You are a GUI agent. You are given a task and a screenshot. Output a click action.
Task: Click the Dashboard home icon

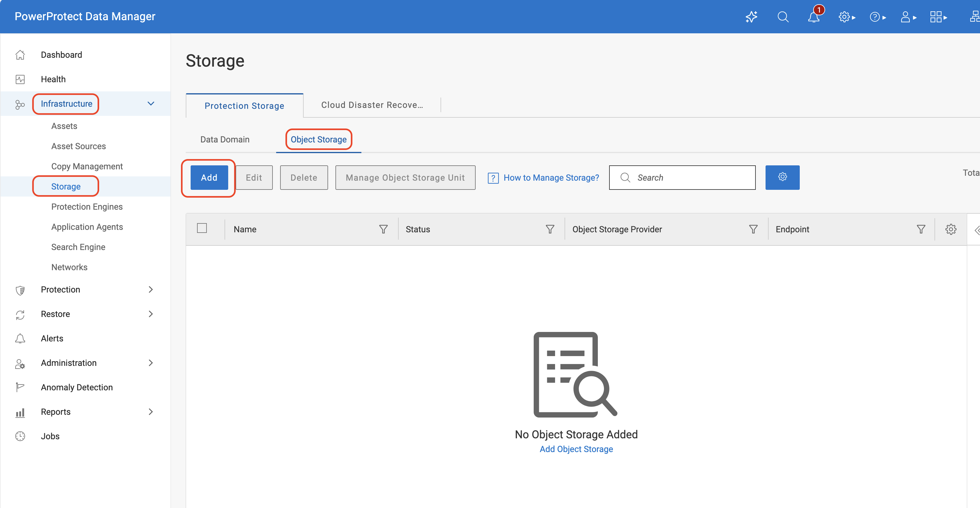20,55
